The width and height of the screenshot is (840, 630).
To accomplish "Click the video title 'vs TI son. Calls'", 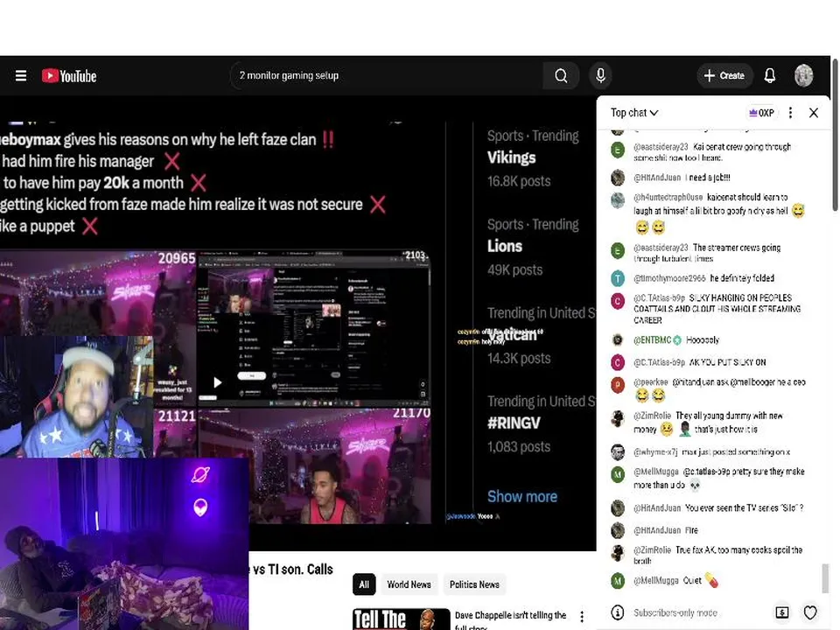I will [x=292, y=569].
